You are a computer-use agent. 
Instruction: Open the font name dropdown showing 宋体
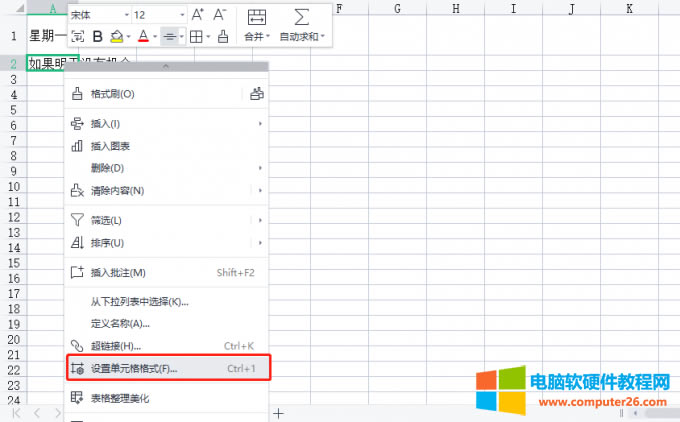point(99,15)
